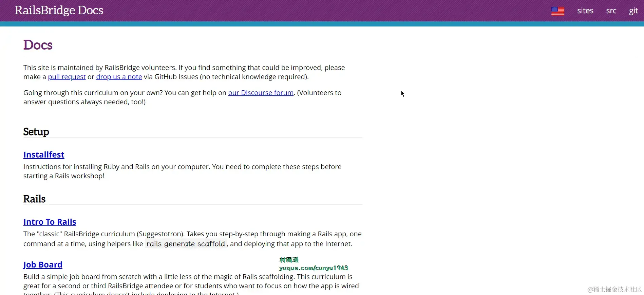Click the paragraph 'This site is maintained by RailsBridge volunteers'
Image resolution: width=644 pixels, height=295 pixels.
(x=184, y=72)
